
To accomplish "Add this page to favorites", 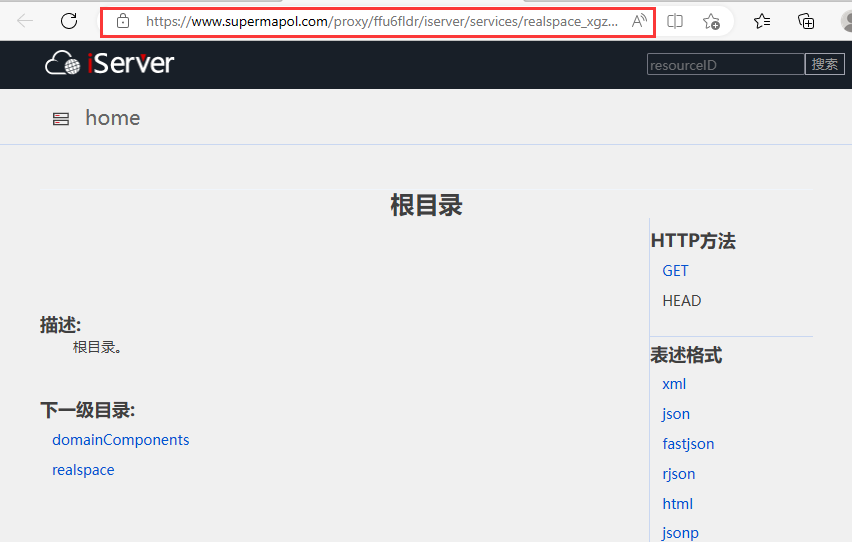I will (711, 21).
